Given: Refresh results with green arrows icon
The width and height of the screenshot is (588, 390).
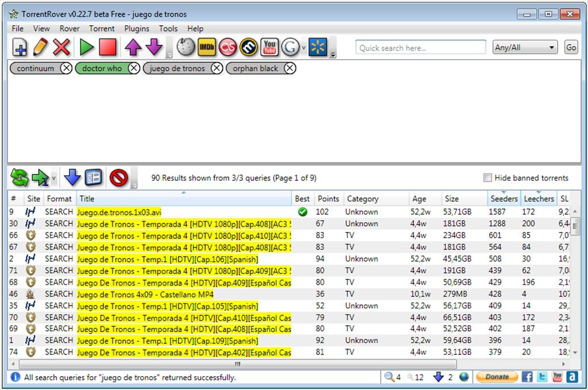Looking at the screenshot, I should tap(19, 178).
